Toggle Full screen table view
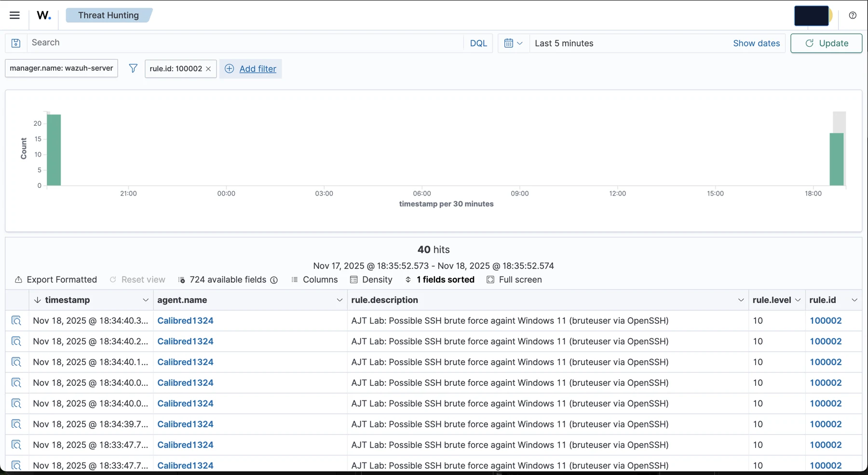The image size is (868, 475). pyautogui.click(x=514, y=280)
